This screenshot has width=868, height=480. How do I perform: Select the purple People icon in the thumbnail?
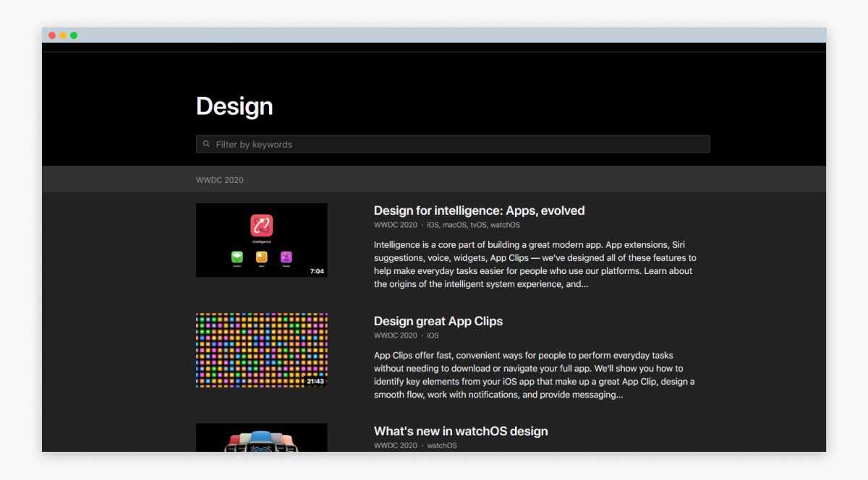pyautogui.click(x=286, y=257)
